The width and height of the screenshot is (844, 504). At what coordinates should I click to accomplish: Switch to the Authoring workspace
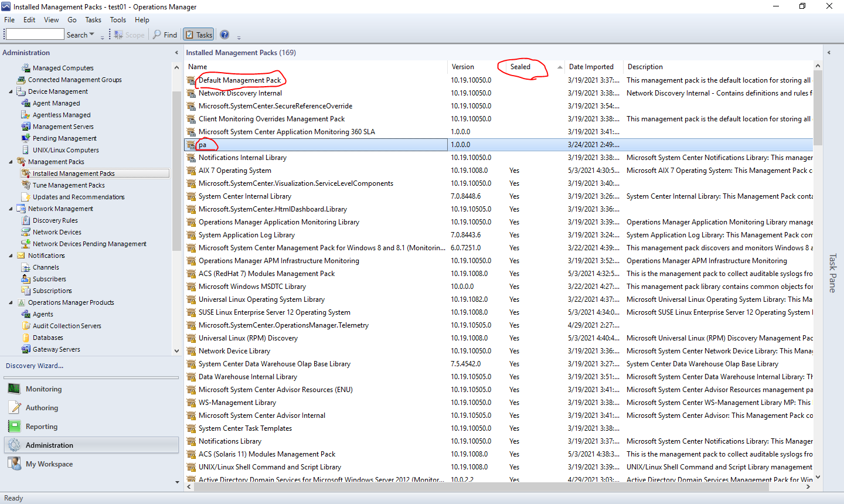click(x=91, y=408)
